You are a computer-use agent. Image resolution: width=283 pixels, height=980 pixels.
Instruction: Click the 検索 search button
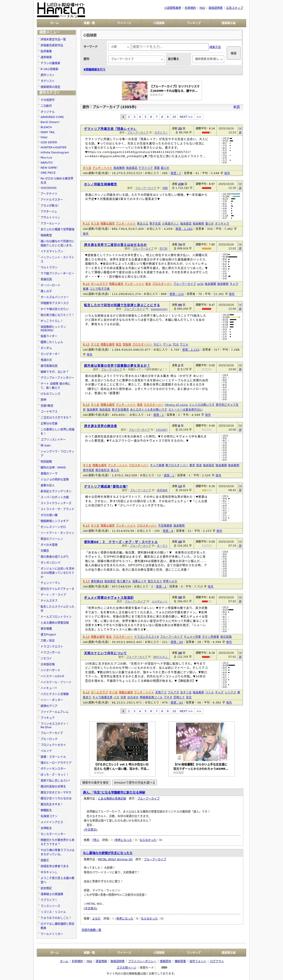(x=233, y=53)
